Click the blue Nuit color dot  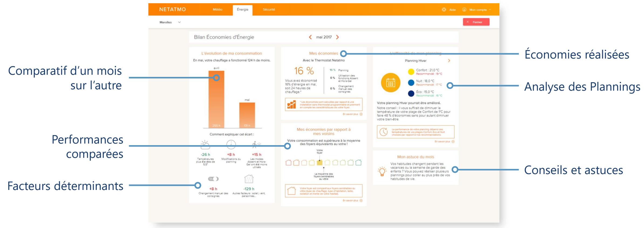[x=411, y=83]
